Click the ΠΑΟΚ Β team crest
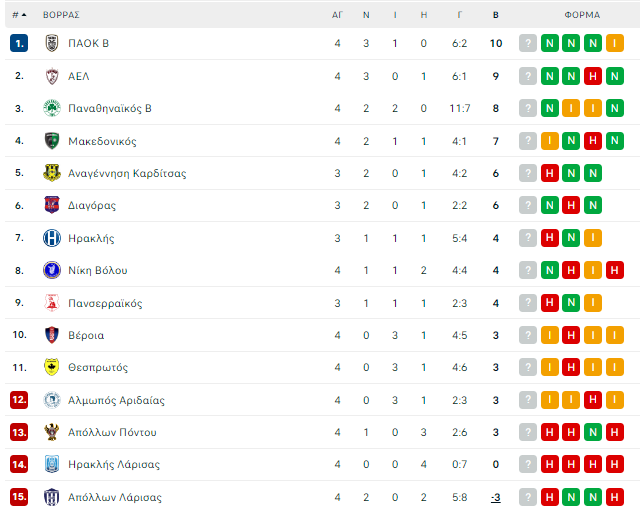Viewport: 640px width, 510px height. pyautogui.click(x=52, y=43)
